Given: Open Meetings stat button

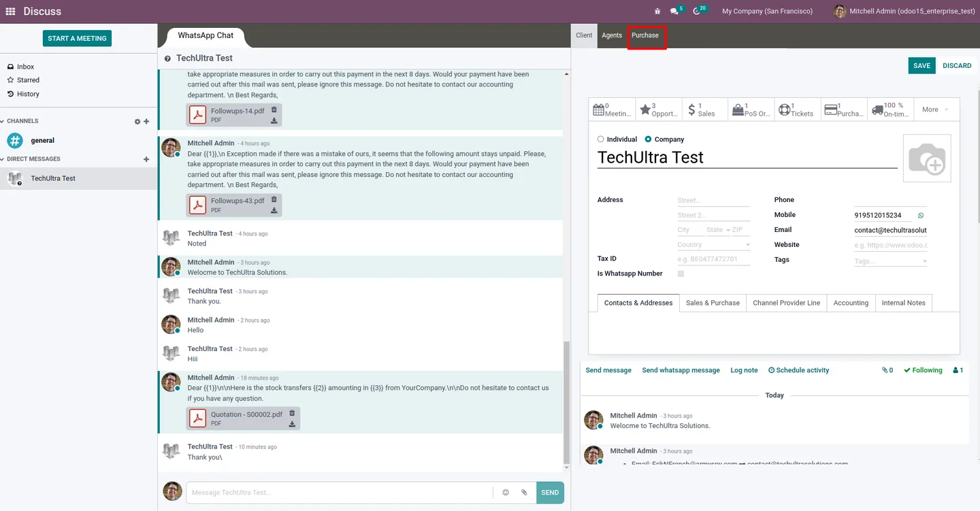Looking at the screenshot, I should (612, 110).
